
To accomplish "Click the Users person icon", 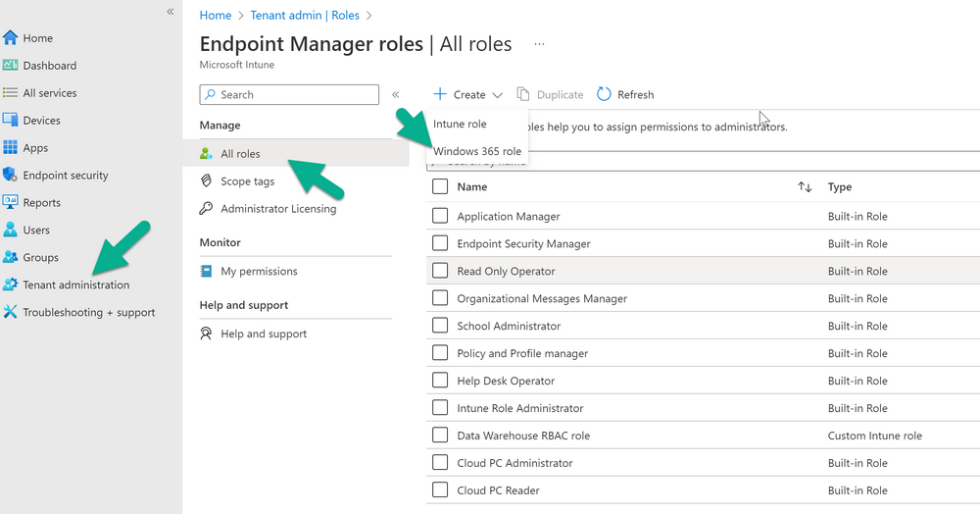I will click(x=10, y=230).
